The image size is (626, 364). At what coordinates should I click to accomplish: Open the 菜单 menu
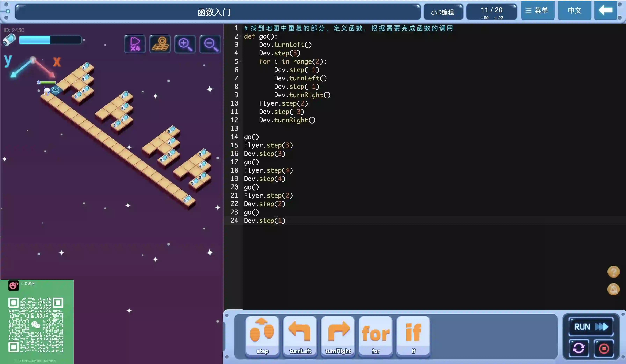coord(537,10)
